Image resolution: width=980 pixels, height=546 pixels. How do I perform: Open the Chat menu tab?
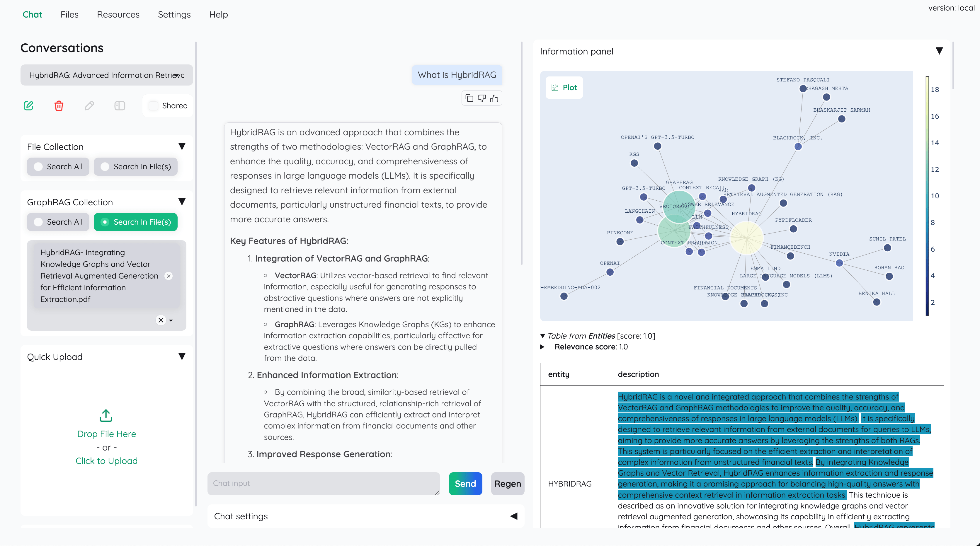coord(32,14)
